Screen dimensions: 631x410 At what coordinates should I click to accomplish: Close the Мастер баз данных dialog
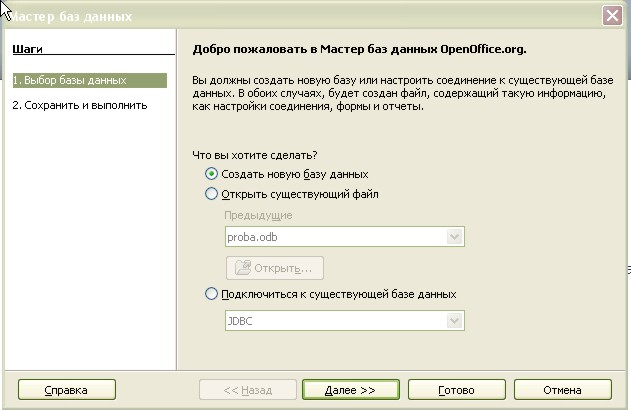(x=612, y=16)
